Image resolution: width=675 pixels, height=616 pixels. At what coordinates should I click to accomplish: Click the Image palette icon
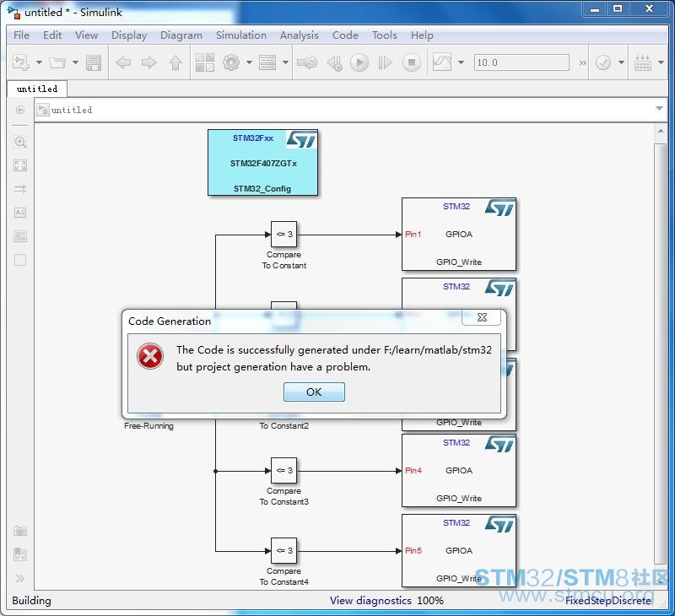pyautogui.click(x=20, y=236)
